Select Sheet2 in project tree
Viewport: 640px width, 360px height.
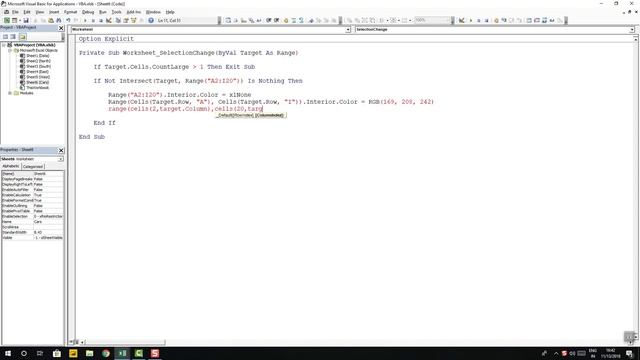[x=38, y=61]
